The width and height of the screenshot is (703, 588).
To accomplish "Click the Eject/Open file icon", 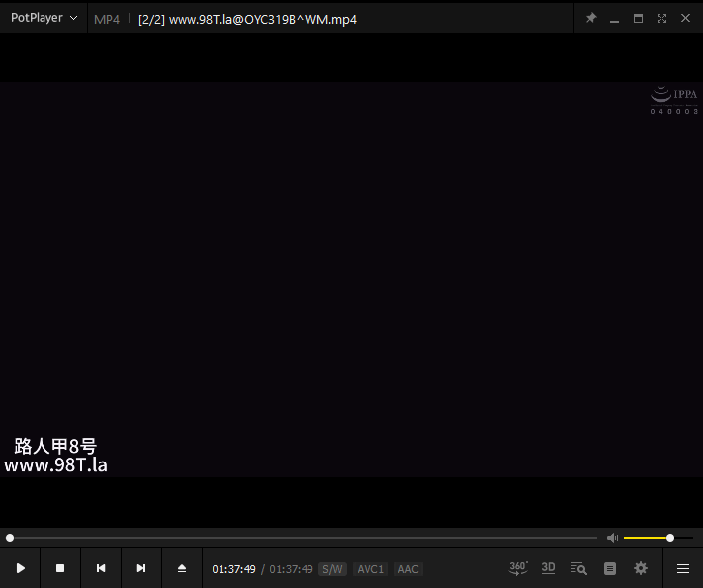I will click(x=182, y=568).
